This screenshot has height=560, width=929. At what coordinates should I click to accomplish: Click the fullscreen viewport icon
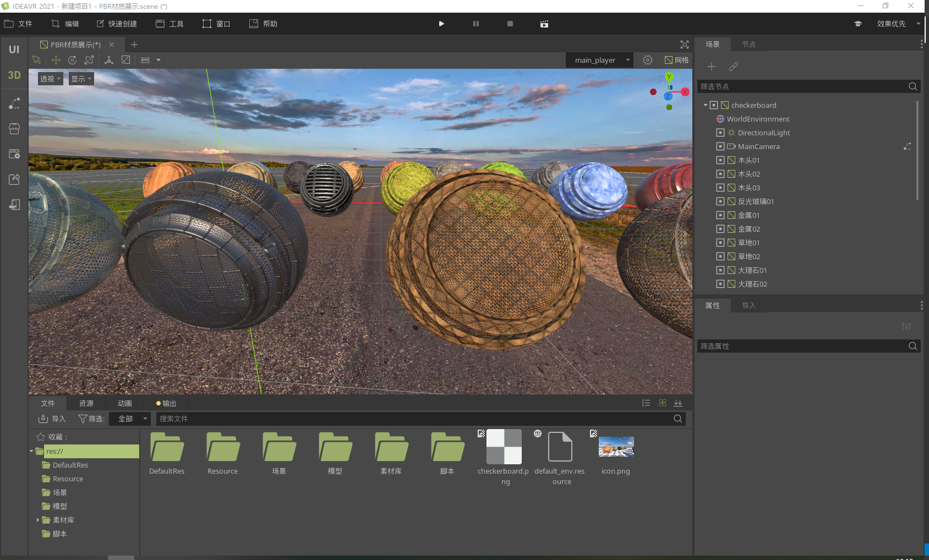pyautogui.click(x=685, y=45)
